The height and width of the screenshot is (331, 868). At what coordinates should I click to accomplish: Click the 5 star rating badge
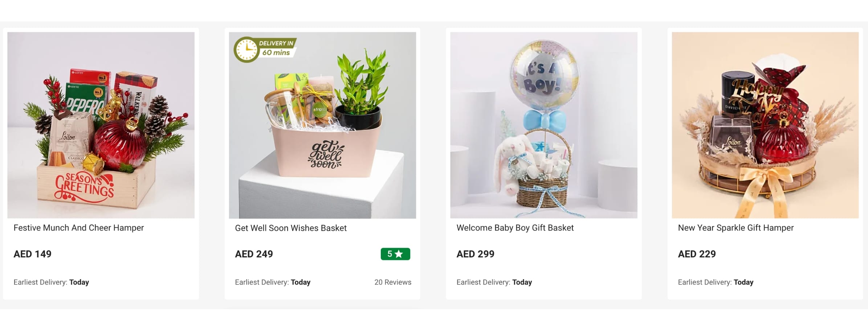pos(395,254)
